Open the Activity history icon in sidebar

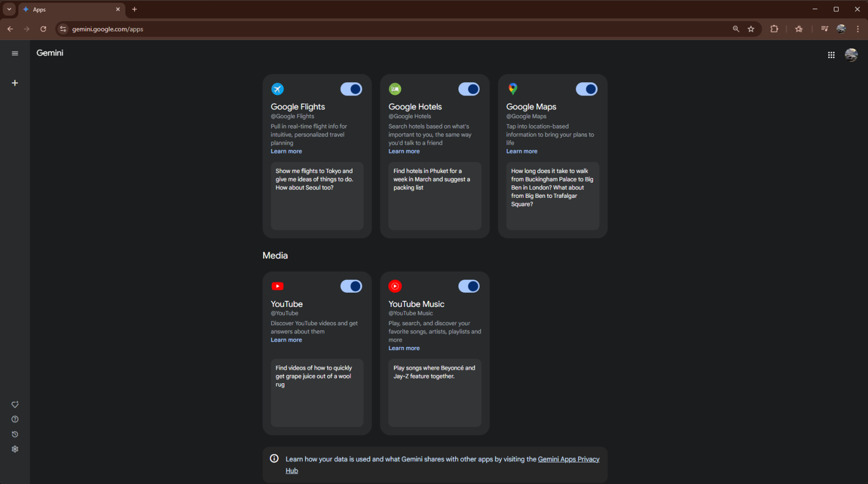[x=15, y=434]
